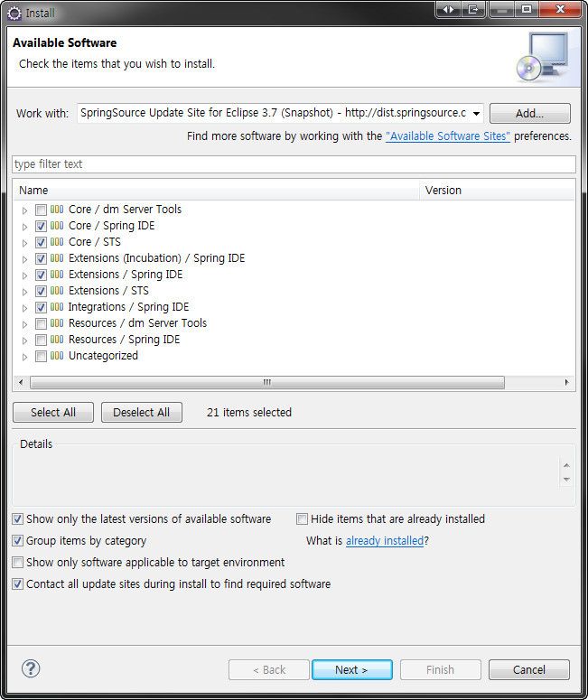Uncheck the Extensions / STS checkbox
This screenshot has width=588, height=700.
(x=41, y=291)
